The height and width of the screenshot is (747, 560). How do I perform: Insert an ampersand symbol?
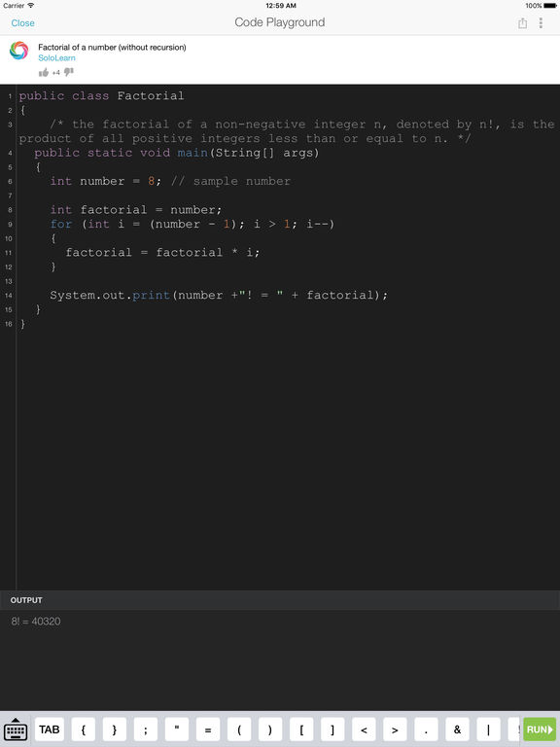457,729
